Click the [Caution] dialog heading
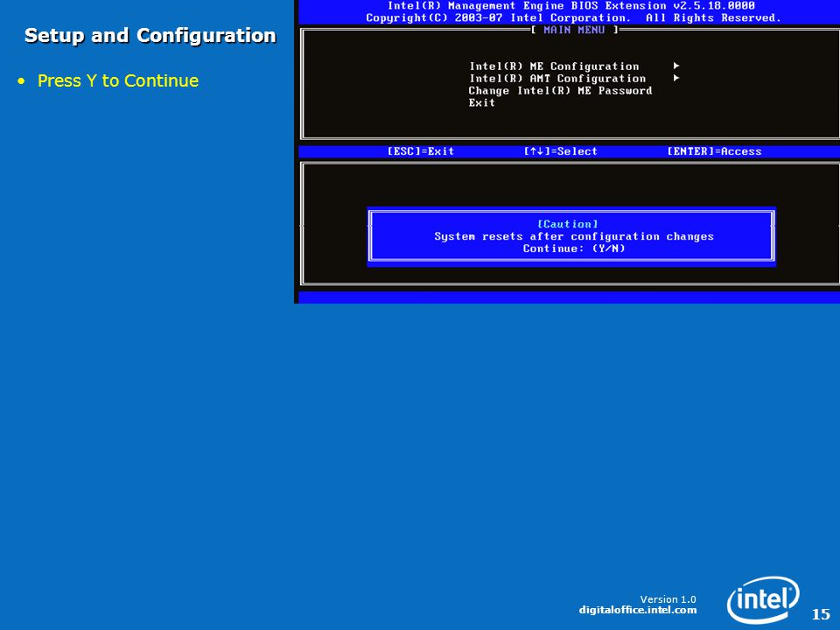The height and width of the screenshot is (630, 840). click(x=567, y=224)
